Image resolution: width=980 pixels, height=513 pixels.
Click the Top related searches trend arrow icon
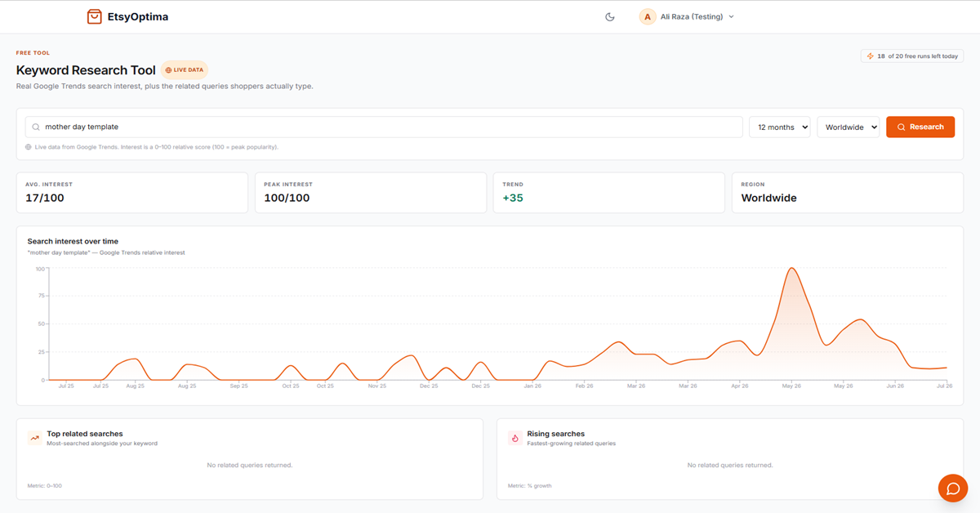click(35, 438)
